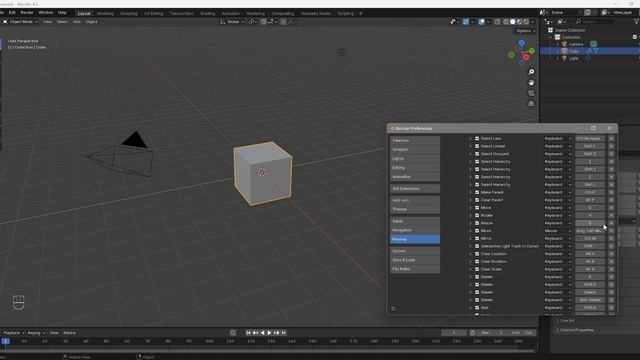Jump to next keyframe button
Screen dimensions: 640x360
pos(277,333)
